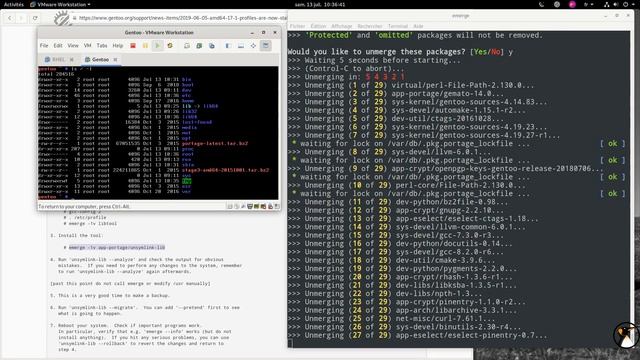Open the View menu in VMware Workstation
640x360 pixels.
coord(73,46)
